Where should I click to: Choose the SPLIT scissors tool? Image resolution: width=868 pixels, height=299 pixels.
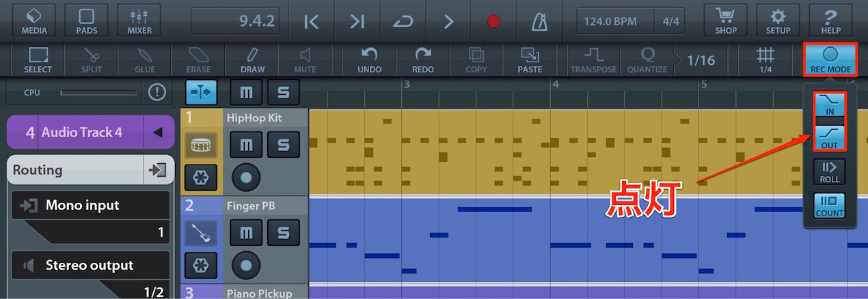coord(91,60)
